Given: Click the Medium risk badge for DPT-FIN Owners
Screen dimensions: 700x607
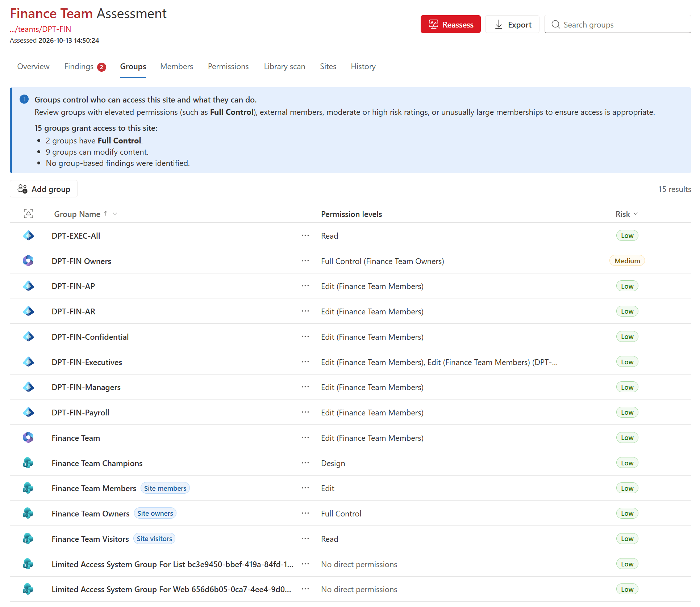Looking at the screenshot, I should (627, 261).
